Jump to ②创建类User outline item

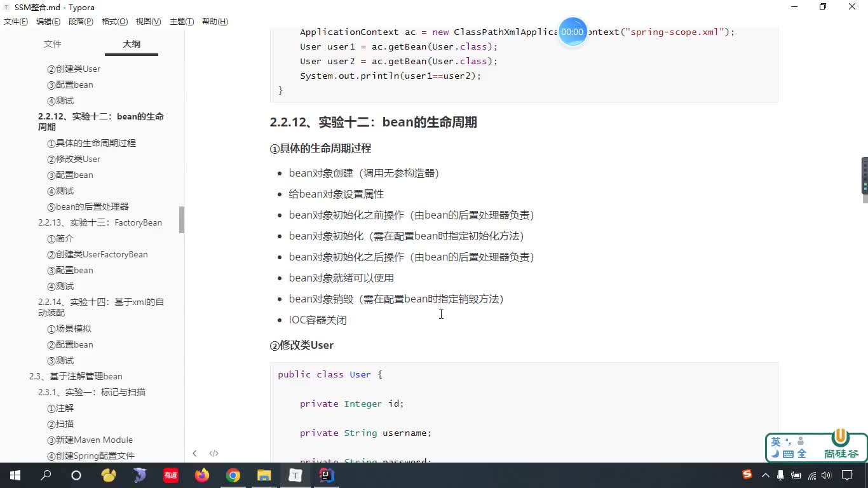[74, 69]
